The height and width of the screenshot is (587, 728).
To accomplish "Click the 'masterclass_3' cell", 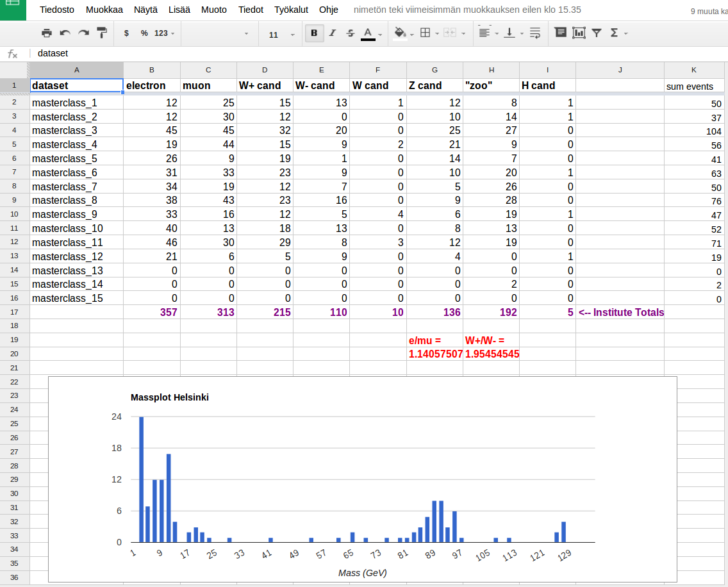I will 77,131.
